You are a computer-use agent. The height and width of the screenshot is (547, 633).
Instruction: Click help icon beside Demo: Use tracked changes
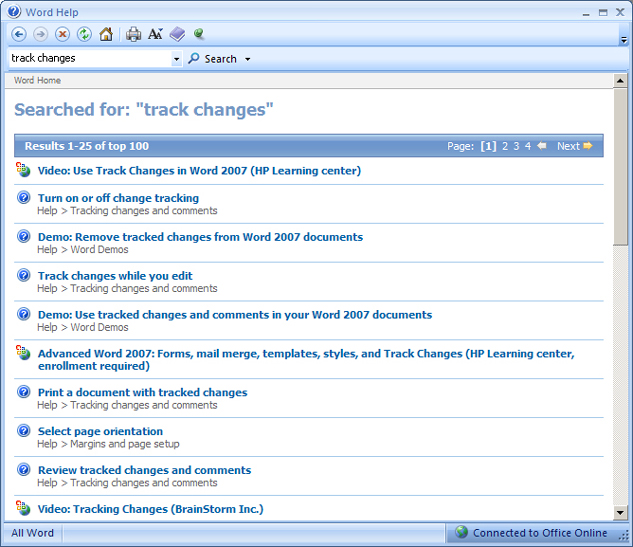(24, 314)
